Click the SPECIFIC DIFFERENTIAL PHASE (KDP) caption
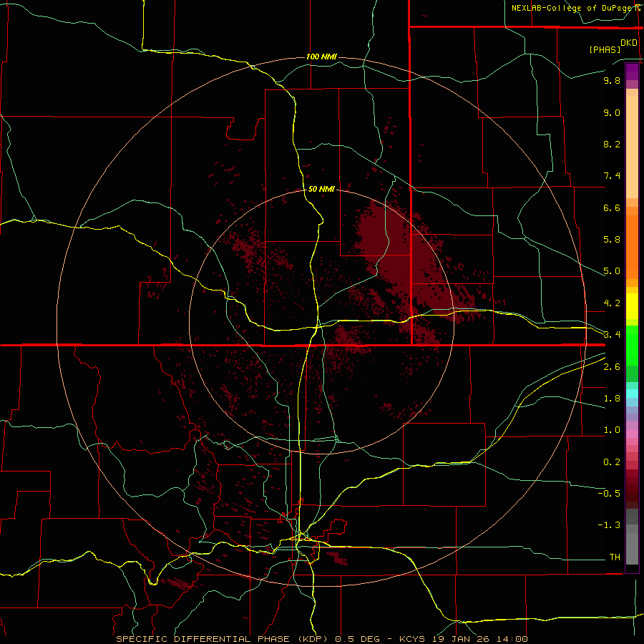The width and height of the screenshot is (644, 644). 222,639
